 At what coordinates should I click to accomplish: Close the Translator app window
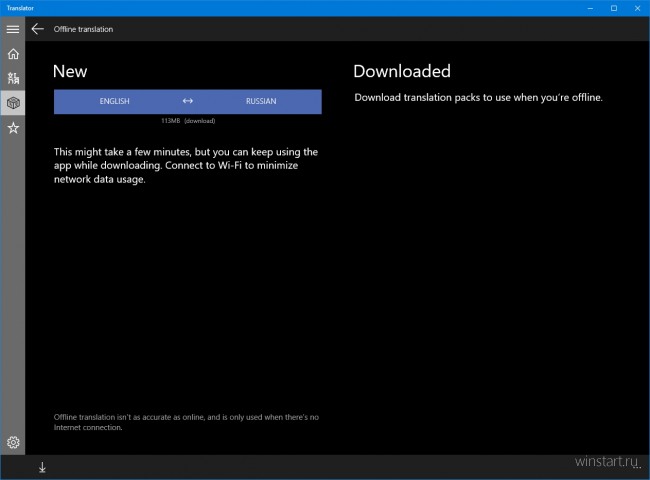[x=638, y=7]
